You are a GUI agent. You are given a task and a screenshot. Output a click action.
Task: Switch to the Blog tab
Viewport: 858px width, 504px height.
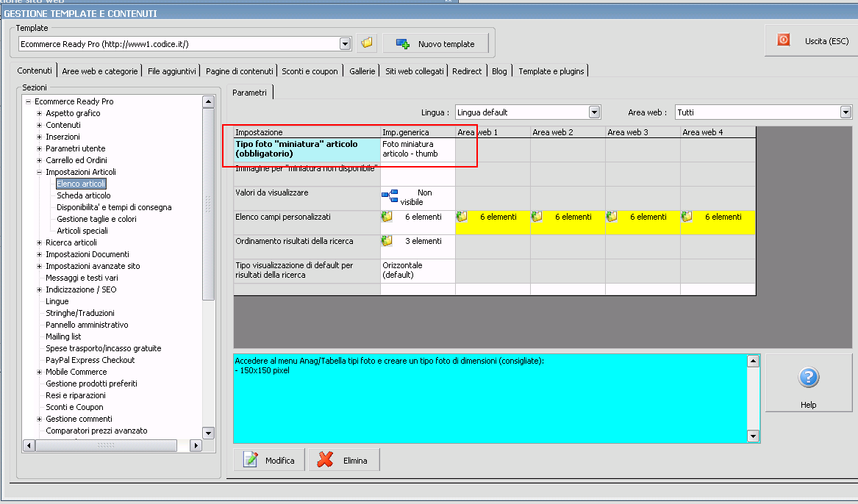coord(499,71)
